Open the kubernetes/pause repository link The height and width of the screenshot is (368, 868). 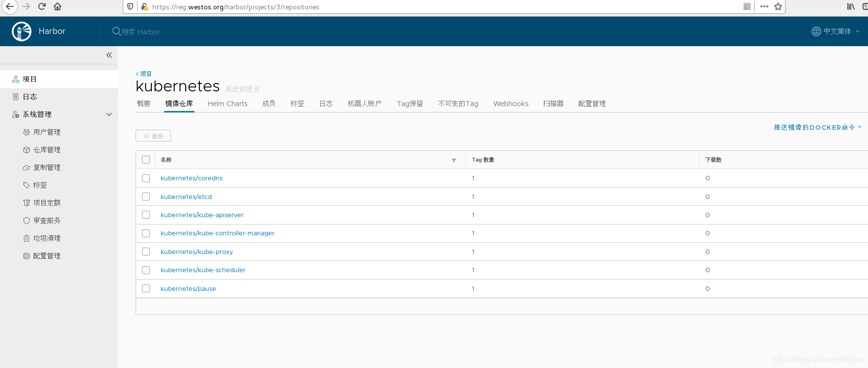pyautogui.click(x=188, y=288)
